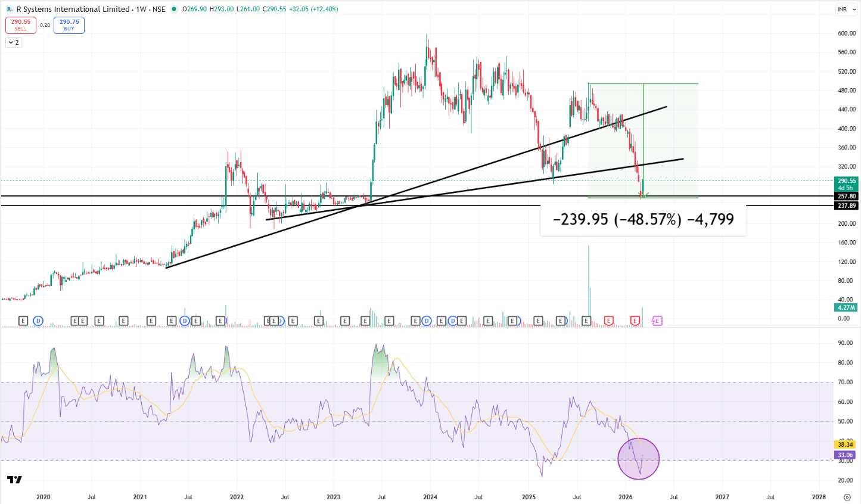Click the 560.00 price axis label
This screenshot has height=504, width=861.
[x=847, y=52]
